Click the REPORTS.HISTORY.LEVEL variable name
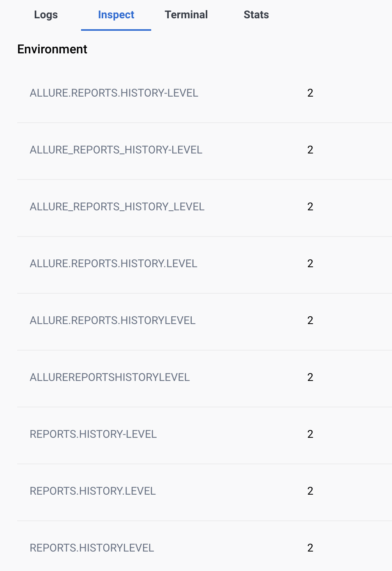Viewport: 392px width, 571px height. [93, 491]
